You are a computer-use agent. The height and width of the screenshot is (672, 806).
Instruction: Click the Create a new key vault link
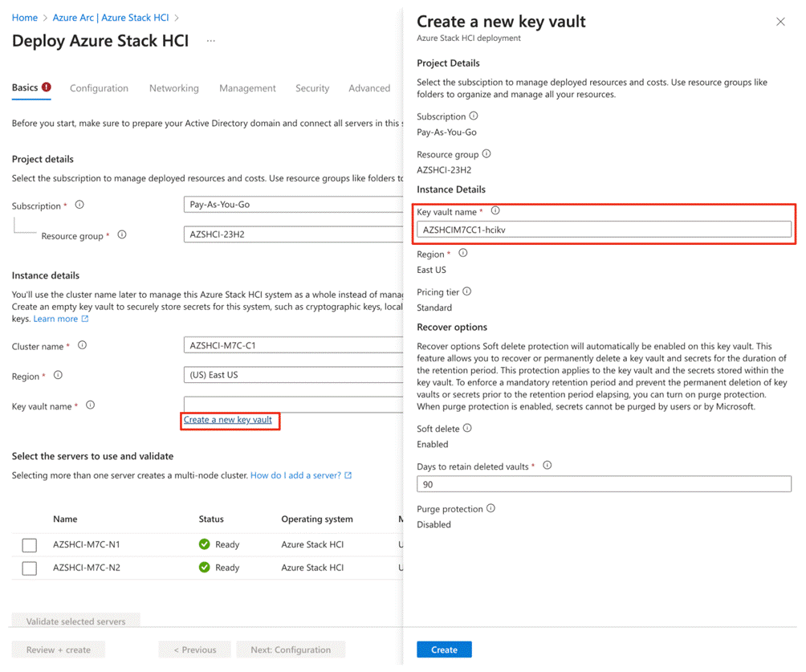point(228,420)
